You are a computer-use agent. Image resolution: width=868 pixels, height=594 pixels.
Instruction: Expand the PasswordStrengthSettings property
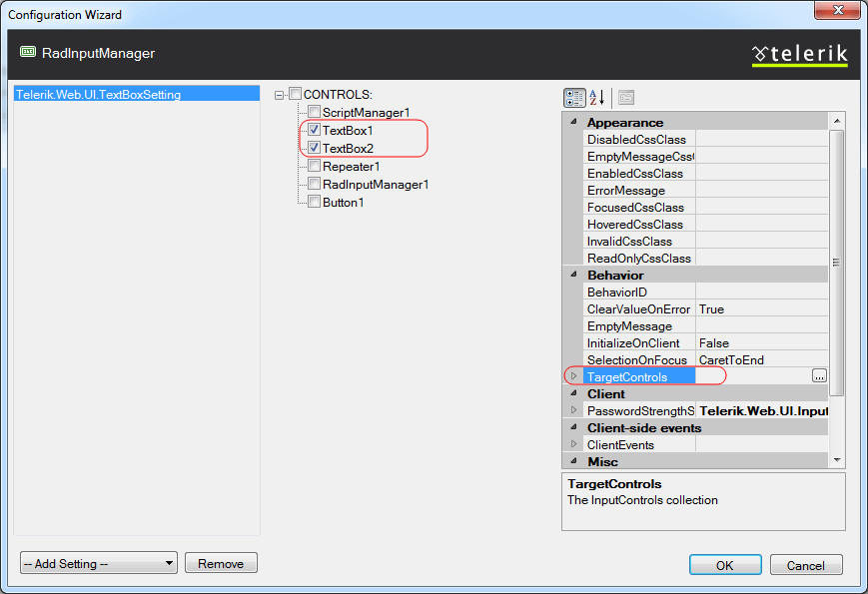tap(573, 410)
